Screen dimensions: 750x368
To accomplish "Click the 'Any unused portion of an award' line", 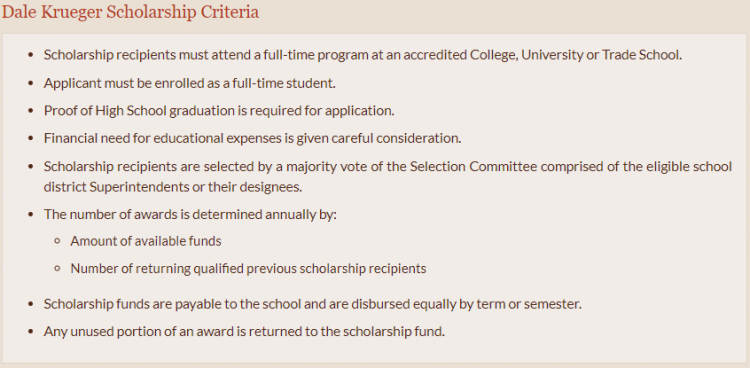I will point(244,331).
